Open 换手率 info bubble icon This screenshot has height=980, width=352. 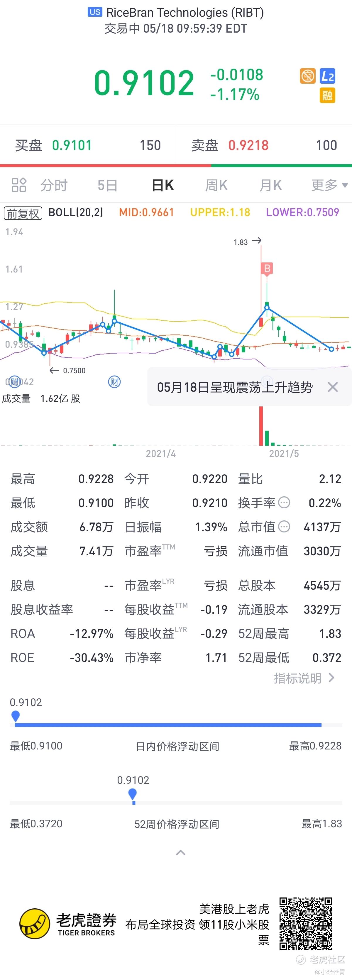[284, 502]
